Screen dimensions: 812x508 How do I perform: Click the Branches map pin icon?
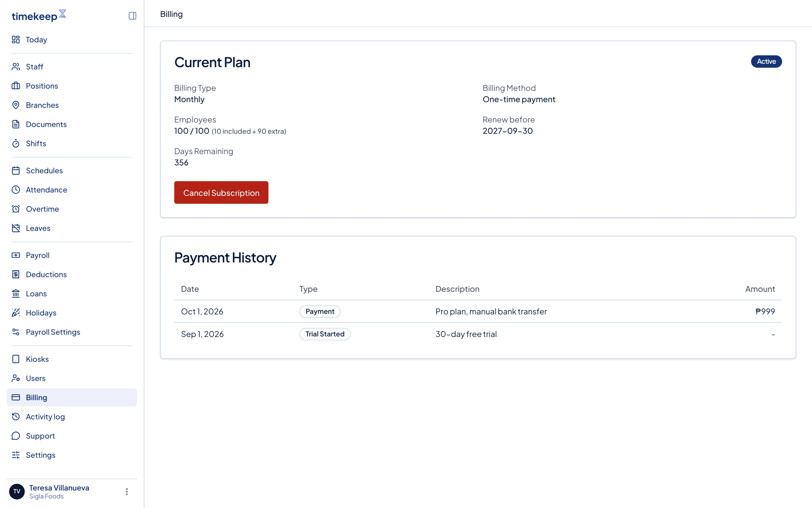click(x=16, y=105)
